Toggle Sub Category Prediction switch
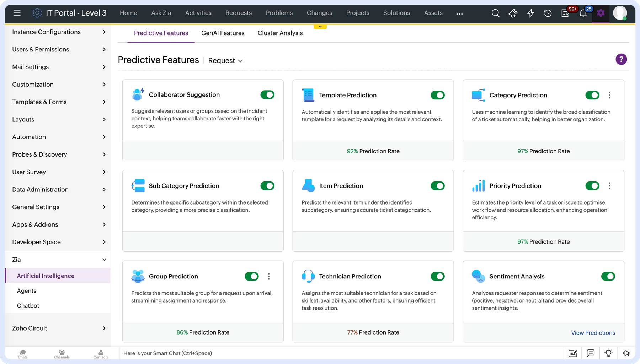640x364 pixels. (267, 186)
